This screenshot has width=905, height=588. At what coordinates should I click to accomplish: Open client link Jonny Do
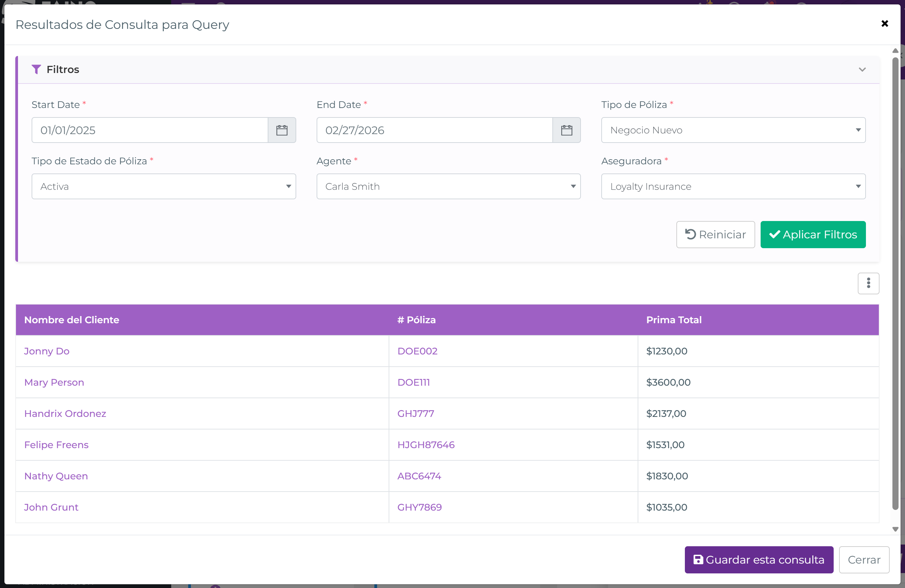coord(47,351)
